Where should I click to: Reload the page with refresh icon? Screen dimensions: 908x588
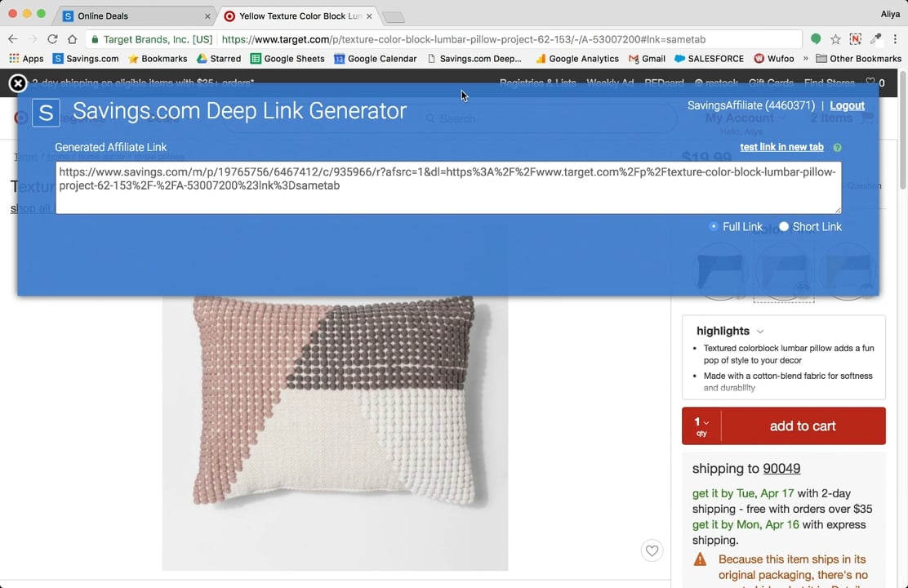(x=52, y=39)
